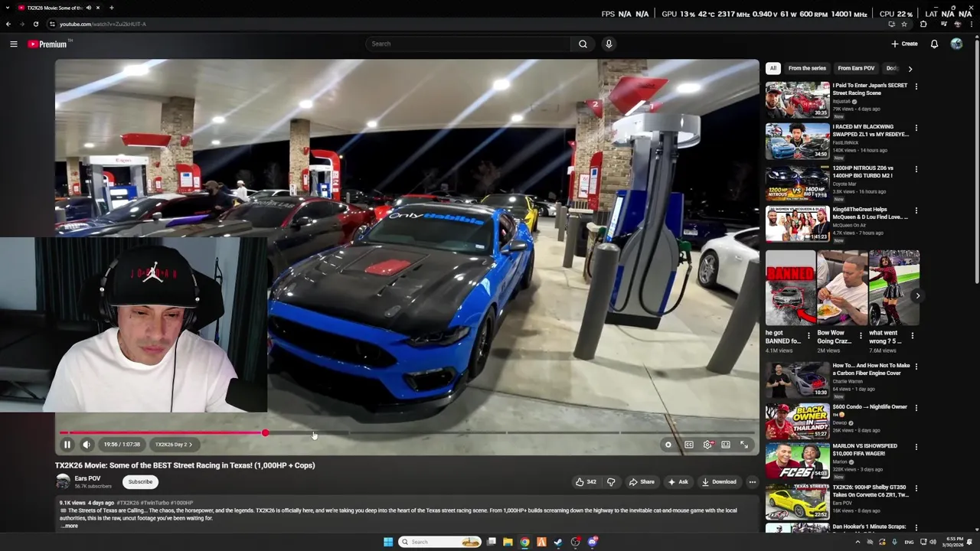Like the video with 342 likes

(x=586, y=482)
